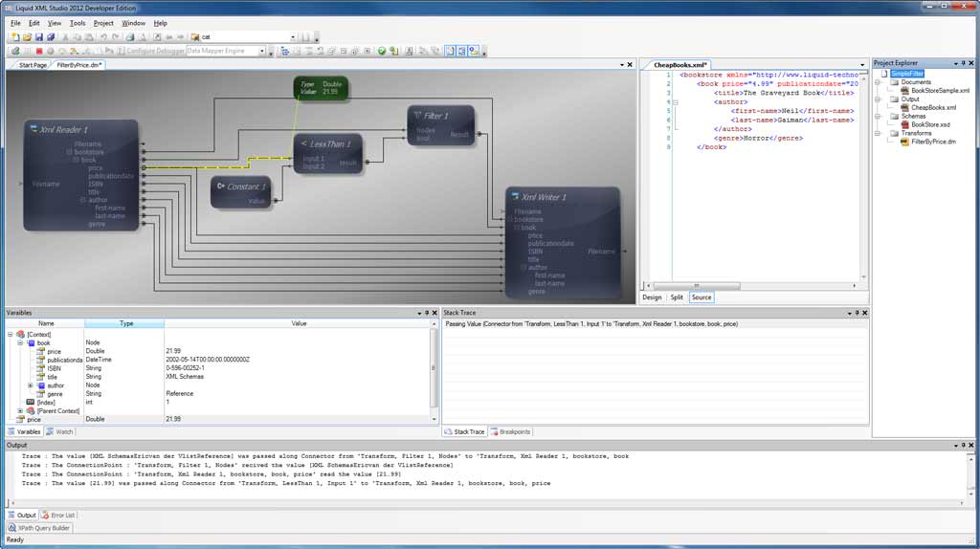Click the BookStoreSample.xml file icon

tap(904, 91)
